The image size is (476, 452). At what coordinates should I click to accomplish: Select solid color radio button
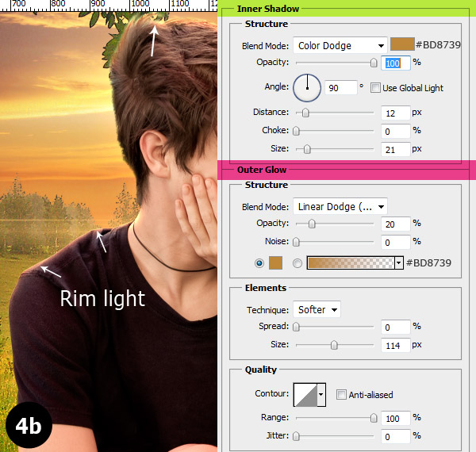coord(259,263)
